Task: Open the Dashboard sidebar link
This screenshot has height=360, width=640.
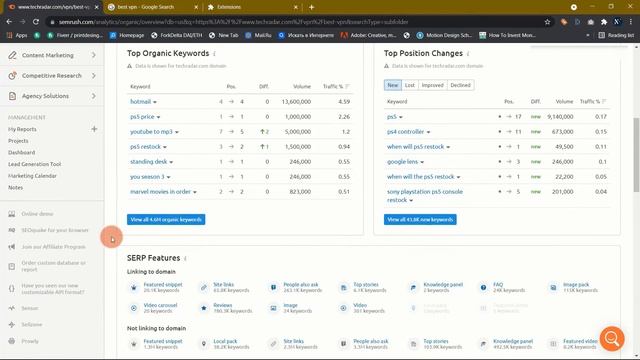Action: tap(22, 152)
